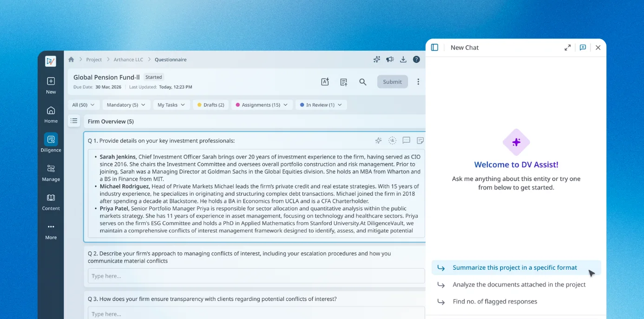
Task: Open the Assignments (15) filter dropdown
Action: coord(262,105)
